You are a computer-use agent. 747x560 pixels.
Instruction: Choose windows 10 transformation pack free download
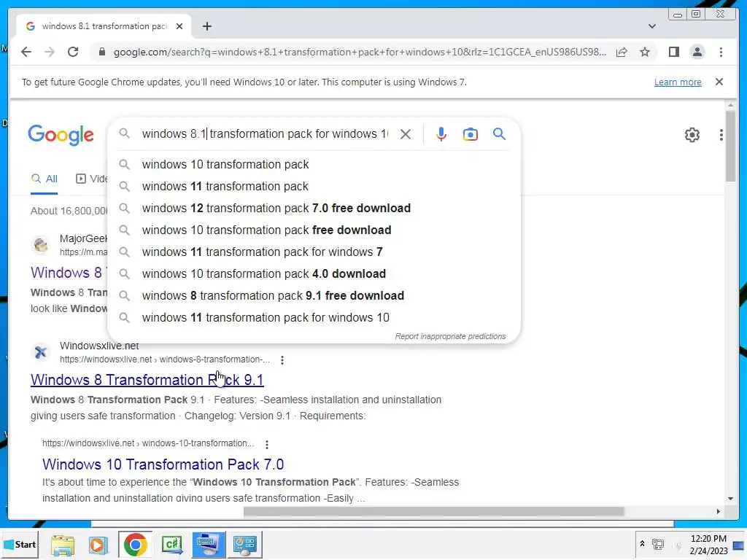pos(314,230)
